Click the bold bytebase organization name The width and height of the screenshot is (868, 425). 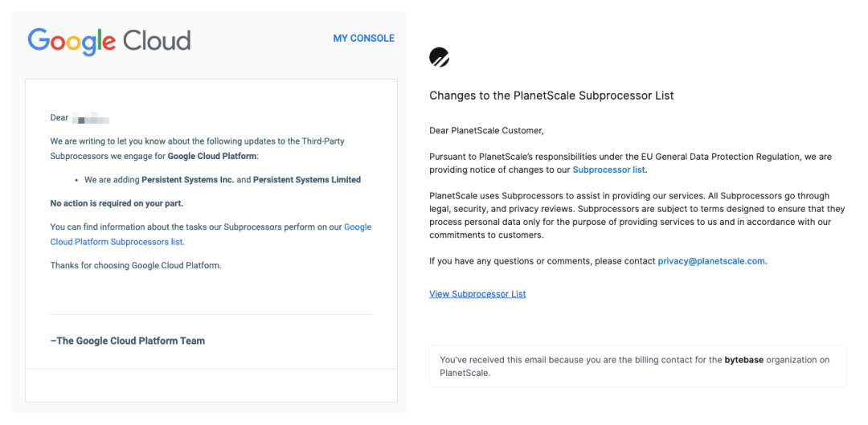click(x=744, y=360)
